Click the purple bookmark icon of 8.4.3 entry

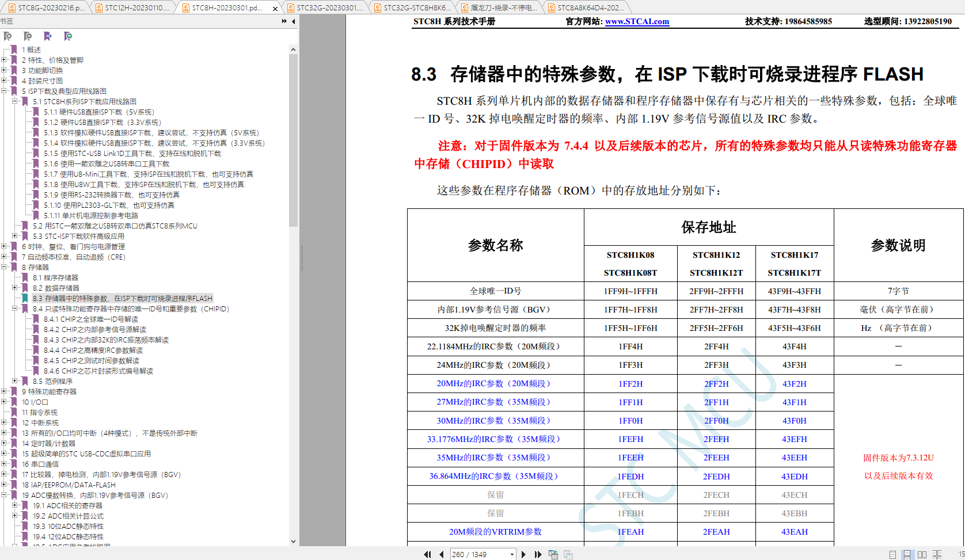click(x=36, y=340)
